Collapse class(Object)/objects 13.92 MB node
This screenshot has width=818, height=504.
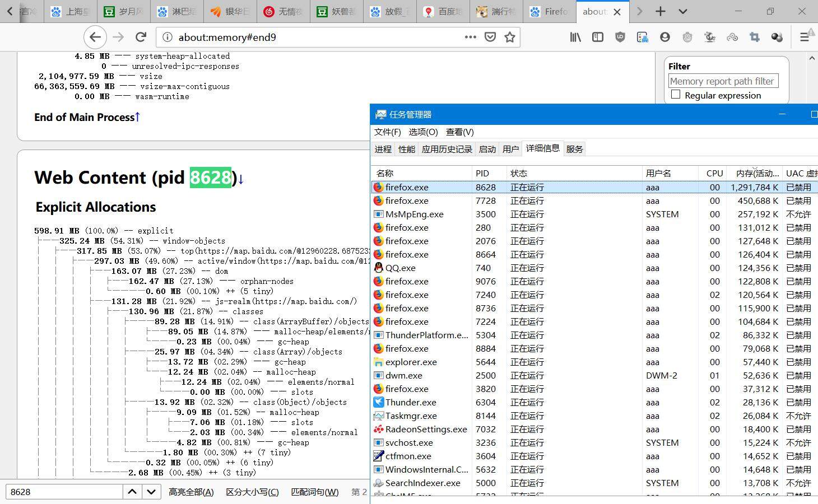[250, 402]
